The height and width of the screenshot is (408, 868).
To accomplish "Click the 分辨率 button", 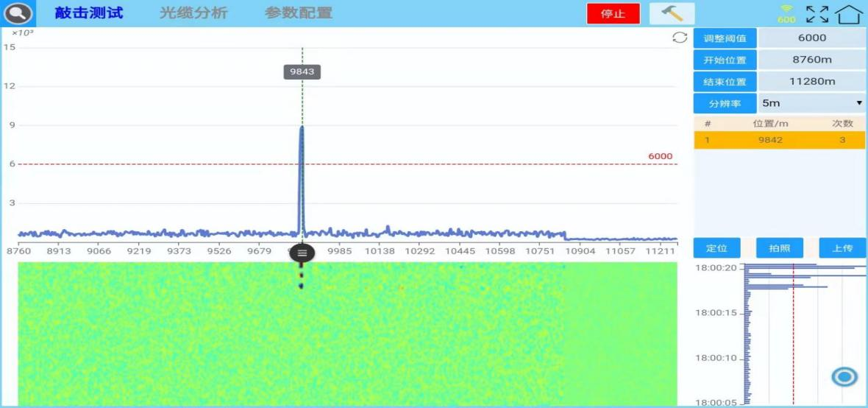I will [x=725, y=103].
